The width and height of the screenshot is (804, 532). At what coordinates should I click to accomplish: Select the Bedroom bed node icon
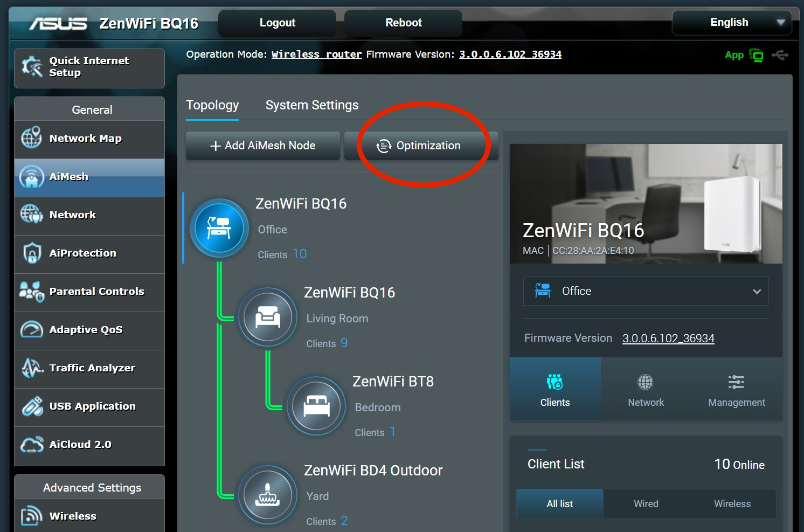click(316, 406)
